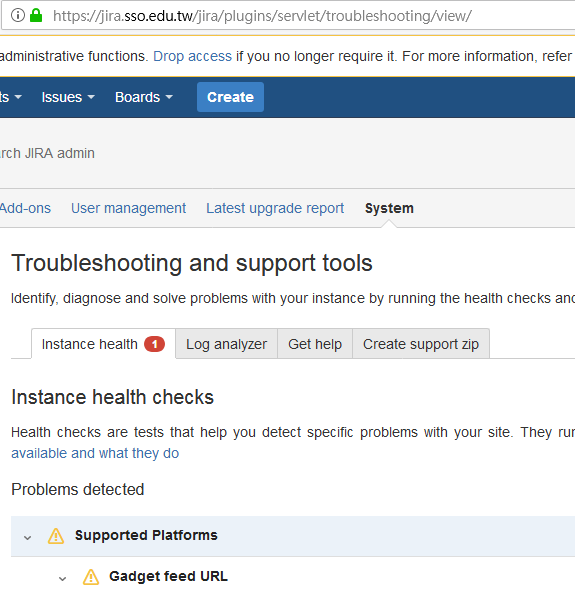
Task: Open the User management section
Action: tap(129, 208)
